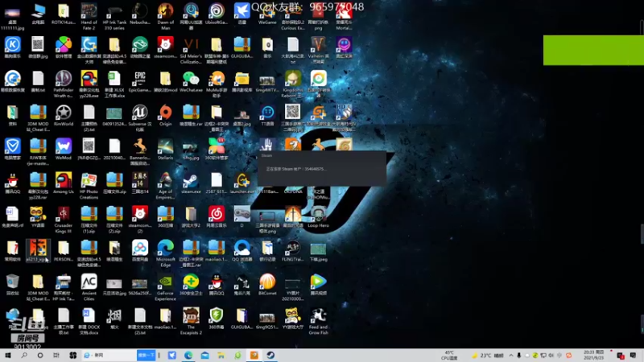Open the taskbar clock and date

pos(593,356)
